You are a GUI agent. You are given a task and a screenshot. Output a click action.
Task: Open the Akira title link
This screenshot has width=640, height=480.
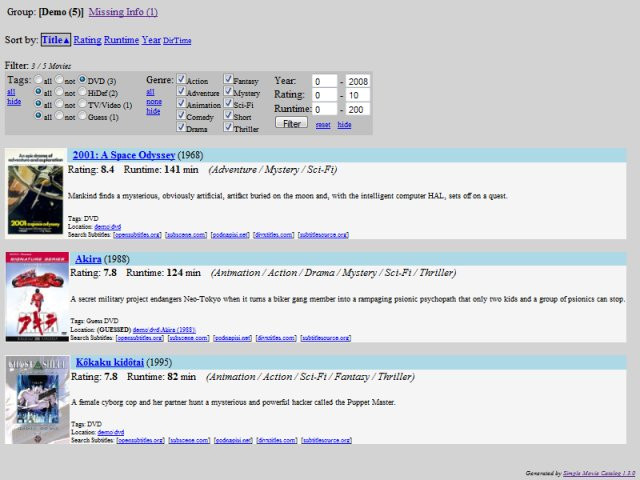pos(88,259)
